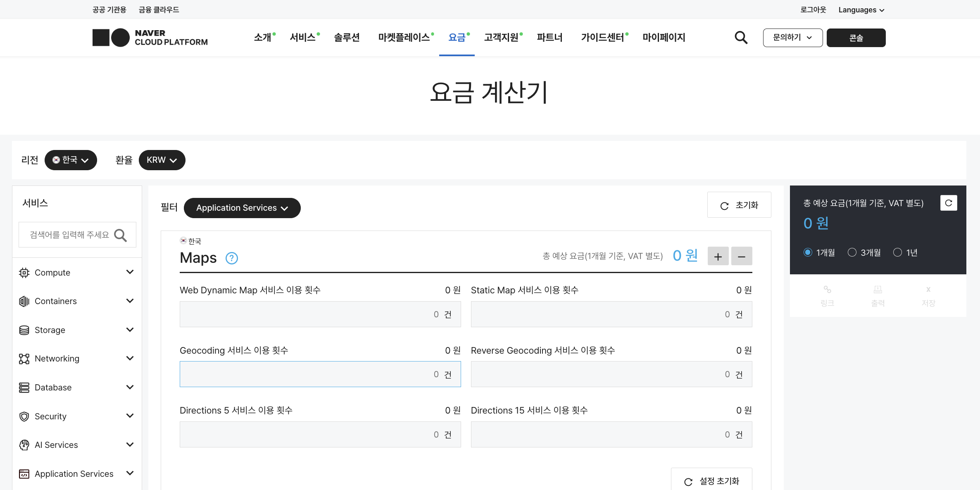Open the KRW currency dropdown
Screen dimensions: 980x490
(x=162, y=160)
